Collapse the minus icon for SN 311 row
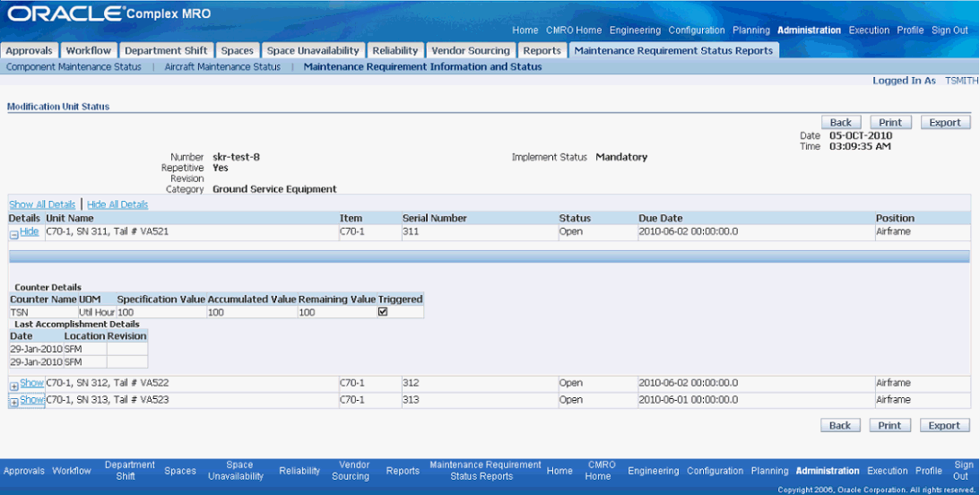The height and width of the screenshot is (495, 980). pyautogui.click(x=13, y=235)
